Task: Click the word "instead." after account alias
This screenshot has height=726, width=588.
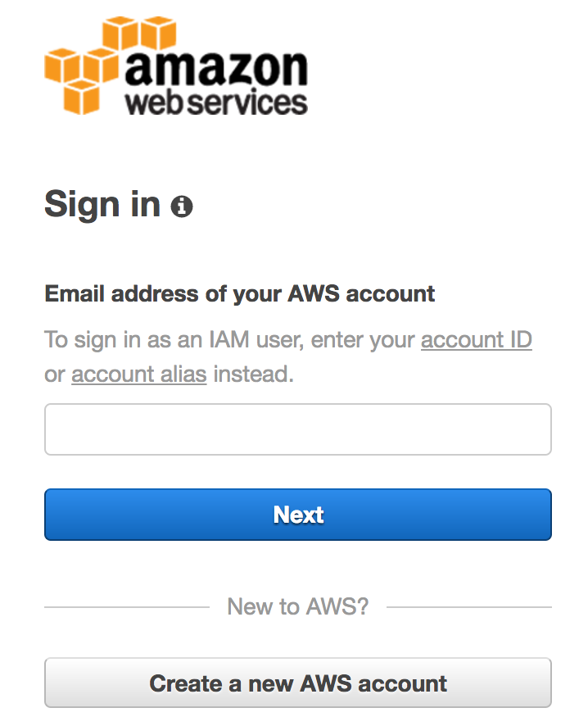Action: click(252, 374)
